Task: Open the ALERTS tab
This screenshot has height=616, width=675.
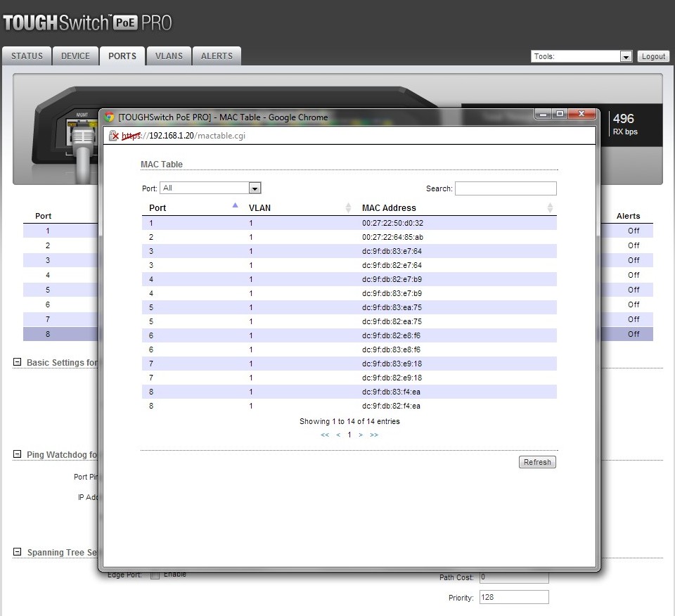Action: point(217,56)
